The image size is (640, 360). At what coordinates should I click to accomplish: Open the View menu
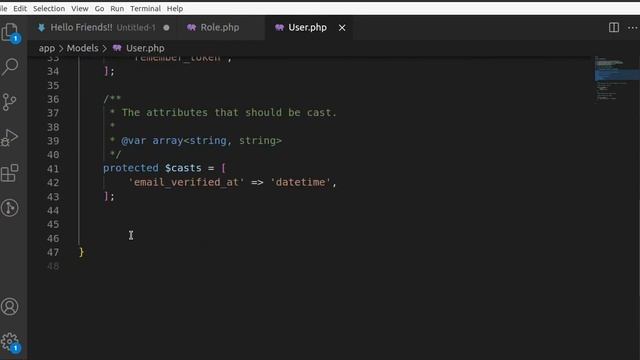(80, 9)
